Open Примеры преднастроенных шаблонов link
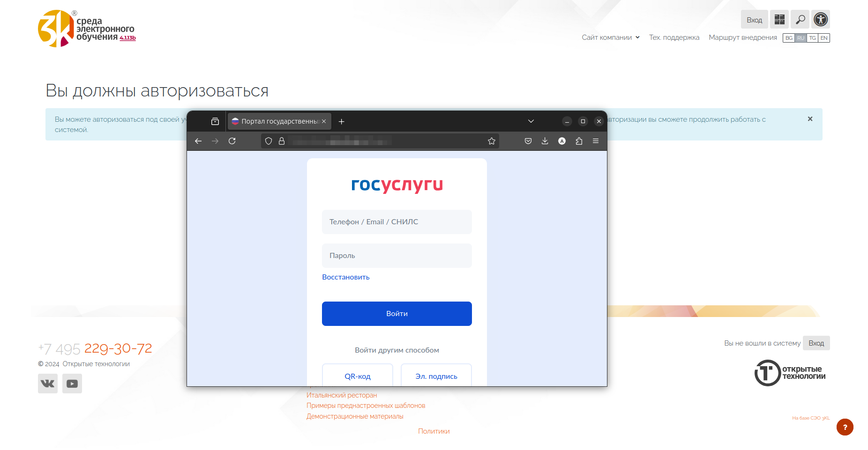The image size is (868, 450). click(366, 406)
